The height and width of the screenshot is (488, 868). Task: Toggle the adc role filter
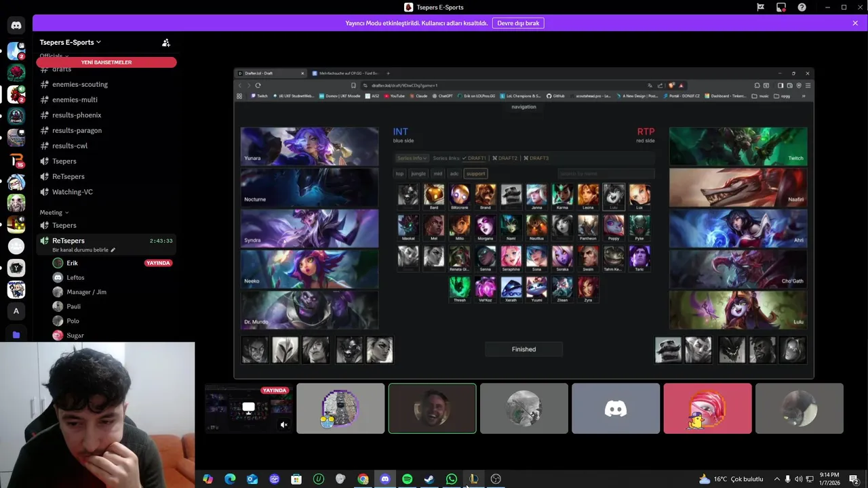pos(454,174)
